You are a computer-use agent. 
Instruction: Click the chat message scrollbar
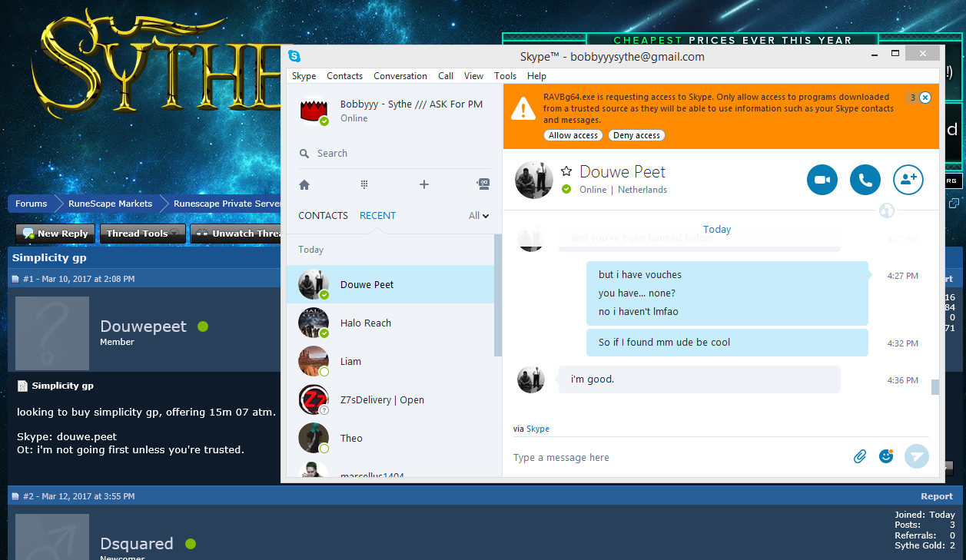click(x=934, y=387)
